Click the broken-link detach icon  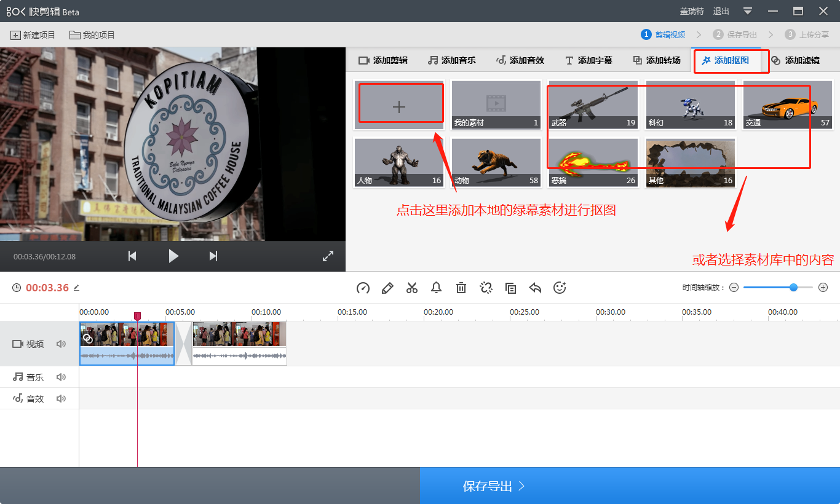pyautogui.click(x=486, y=288)
